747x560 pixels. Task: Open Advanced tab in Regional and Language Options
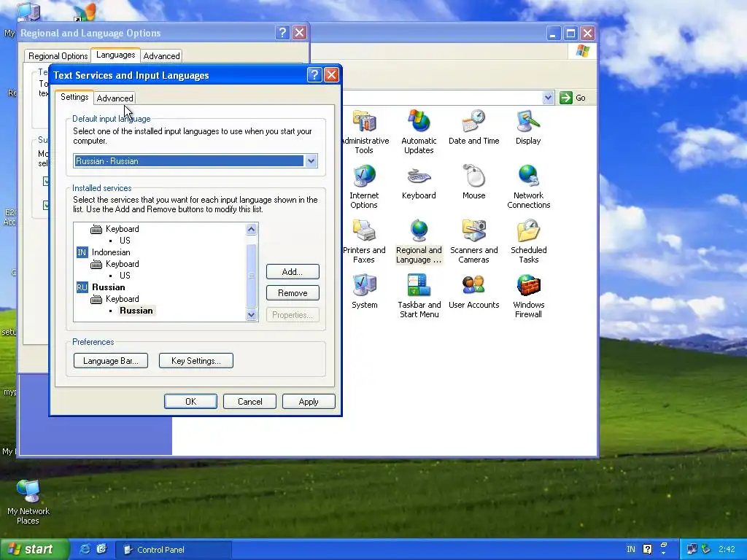coord(161,55)
